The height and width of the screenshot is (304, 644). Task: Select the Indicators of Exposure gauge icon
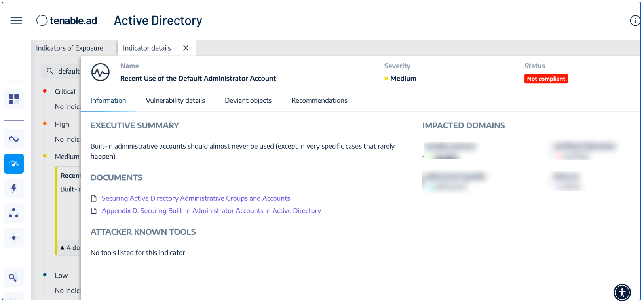tap(14, 164)
